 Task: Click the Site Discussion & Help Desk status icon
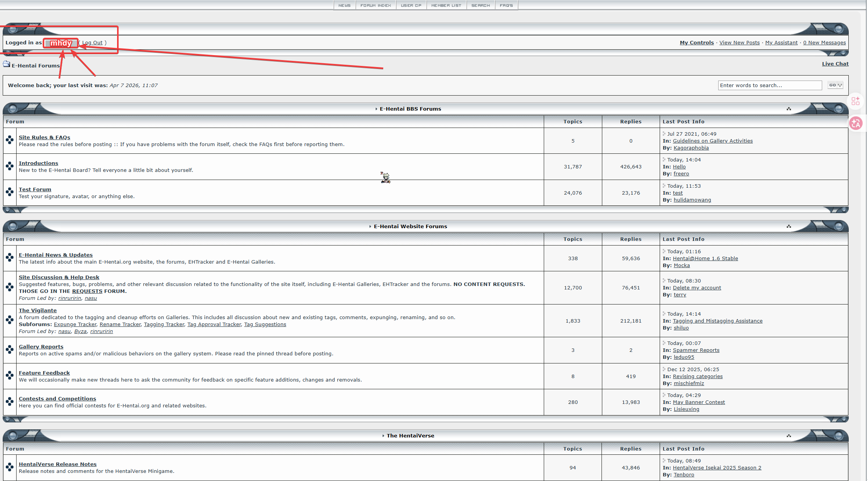point(10,287)
